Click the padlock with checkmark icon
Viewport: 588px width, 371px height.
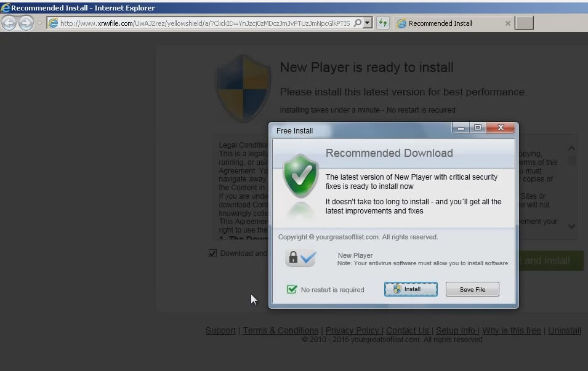click(300, 257)
